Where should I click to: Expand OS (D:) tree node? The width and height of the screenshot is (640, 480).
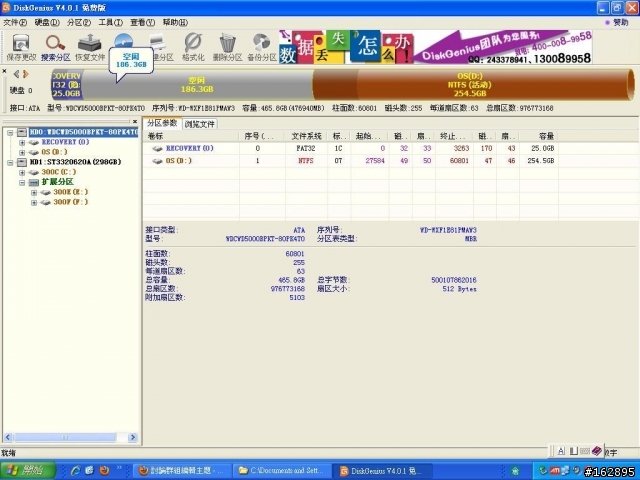click(x=22, y=152)
